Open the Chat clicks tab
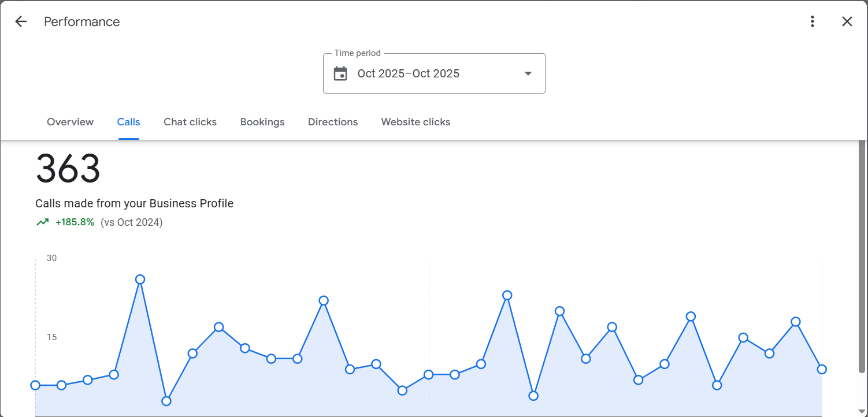Image resolution: width=868 pixels, height=417 pixels. click(190, 122)
